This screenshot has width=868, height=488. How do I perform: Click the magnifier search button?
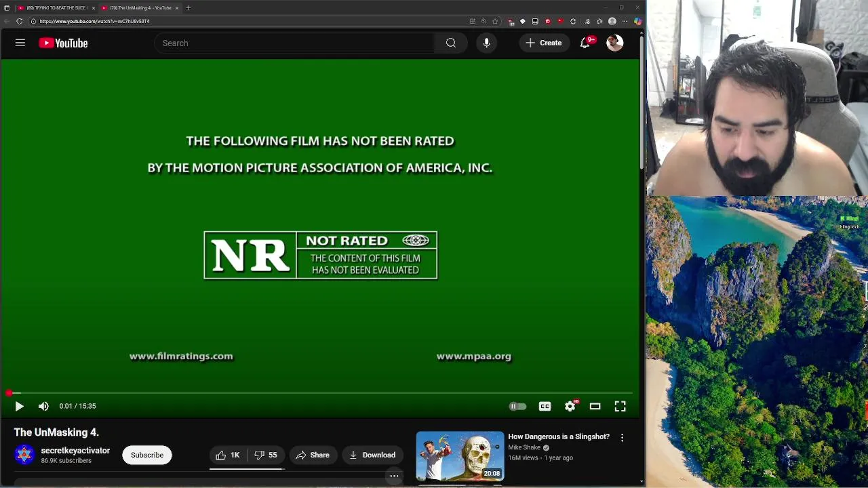tap(451, 43)
